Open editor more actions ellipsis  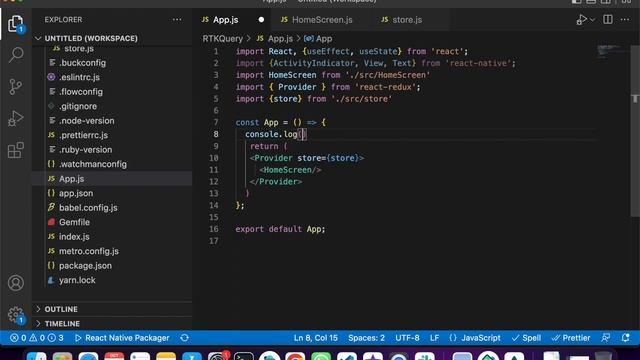625,20
